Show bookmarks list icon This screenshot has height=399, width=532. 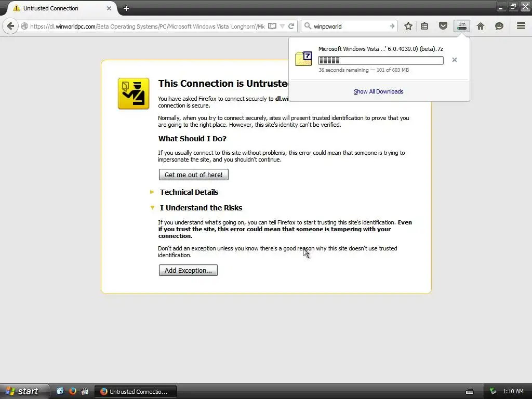pos(424,26)
